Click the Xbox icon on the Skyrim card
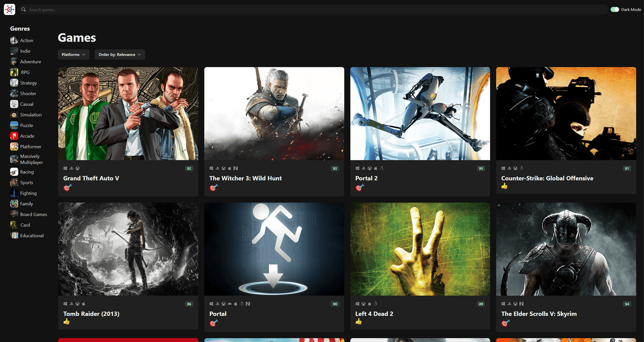The image size is (644, 342). (515, 304)
